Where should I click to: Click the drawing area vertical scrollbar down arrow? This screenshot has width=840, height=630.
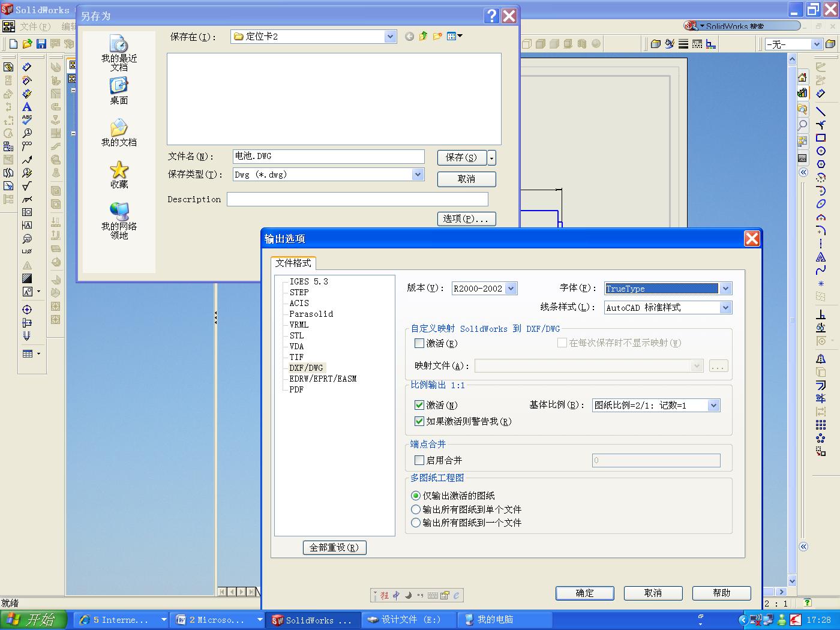[x=792, y=581]
